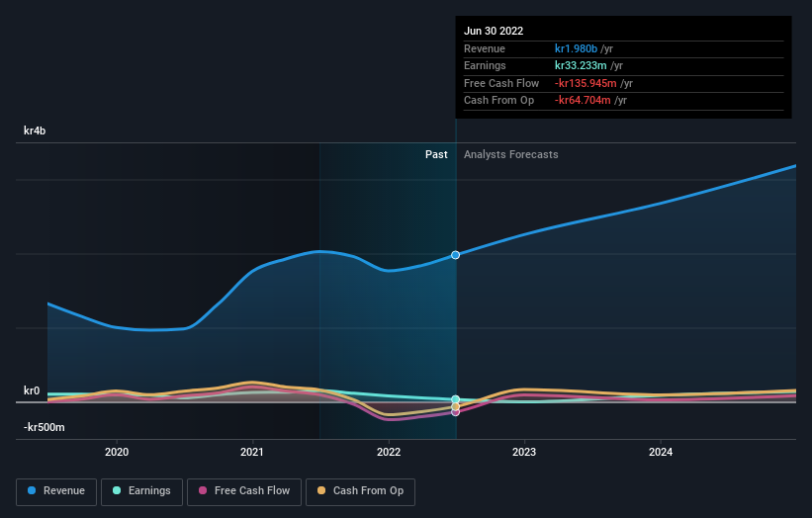Select the Earnings data point marker at mid-2022
The image size is (812, 518).
(455, 399)
